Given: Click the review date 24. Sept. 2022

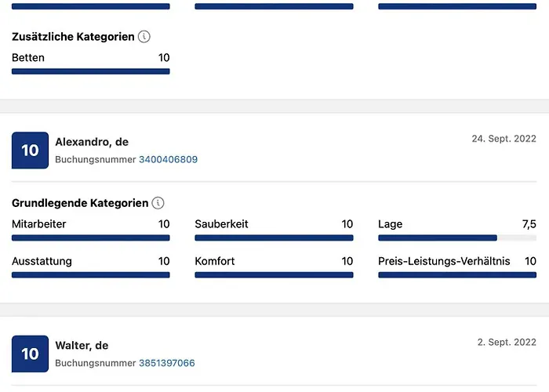Looking at the screenshot, I should coord(504,139).
